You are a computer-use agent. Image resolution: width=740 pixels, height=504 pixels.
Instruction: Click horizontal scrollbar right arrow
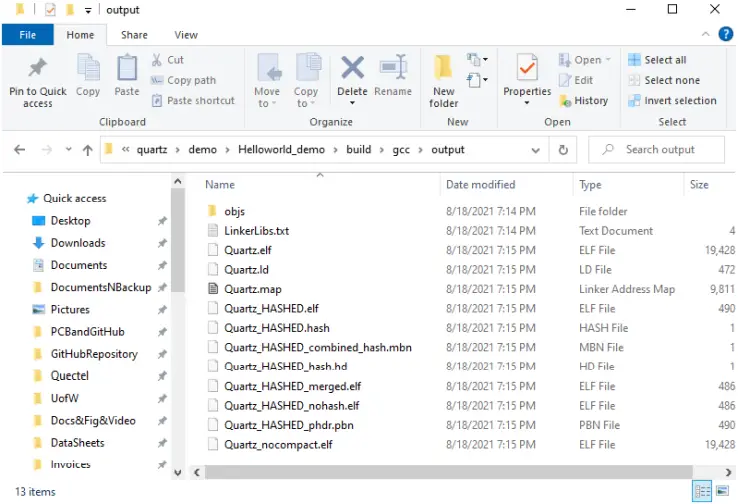pyautogui.click(x=728, y=472)
